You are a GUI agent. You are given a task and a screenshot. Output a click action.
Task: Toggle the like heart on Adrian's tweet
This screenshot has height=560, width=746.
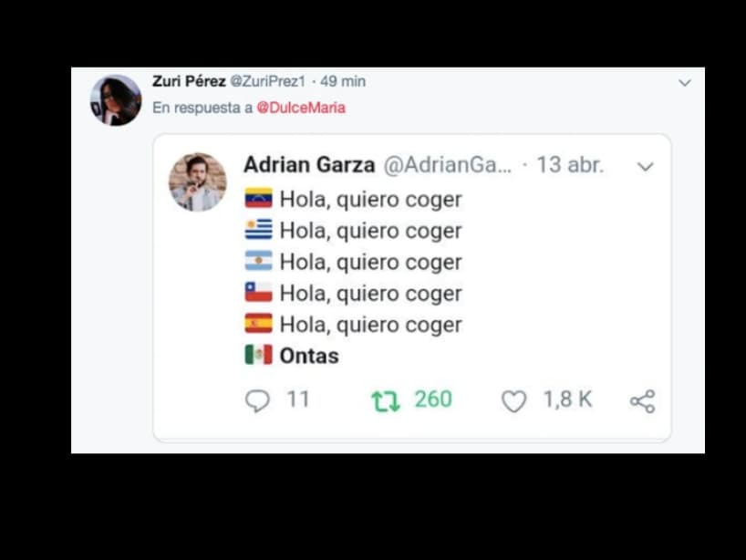513,399
